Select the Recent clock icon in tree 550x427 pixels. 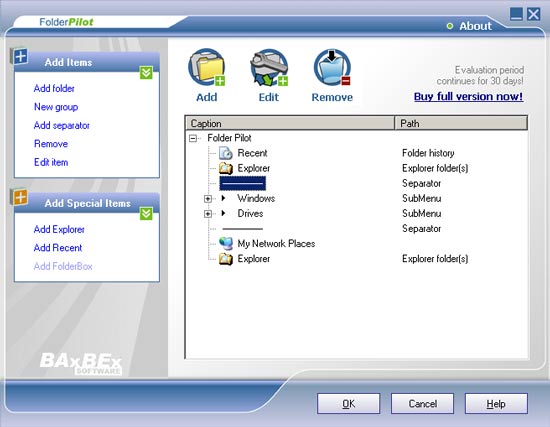coord(226,153)
